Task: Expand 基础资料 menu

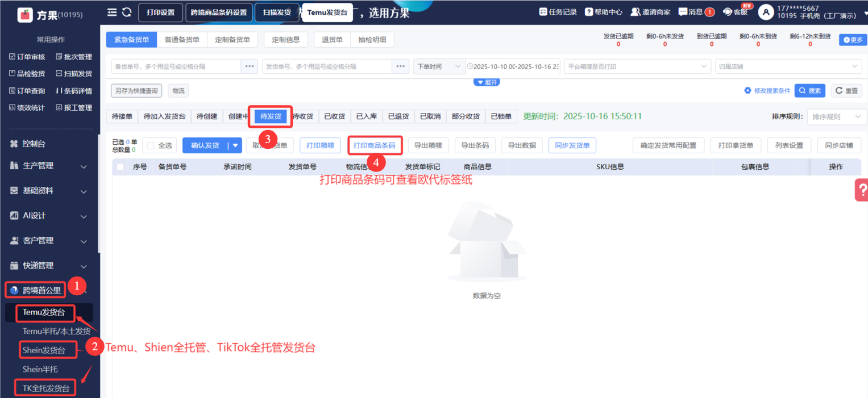Action: point(49,191)
